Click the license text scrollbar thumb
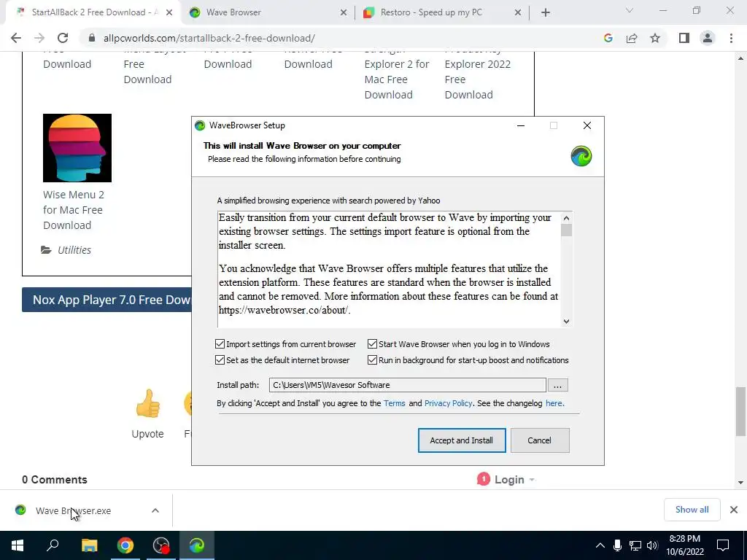This screenshot has width=747, height=560. tap(566, 230)
